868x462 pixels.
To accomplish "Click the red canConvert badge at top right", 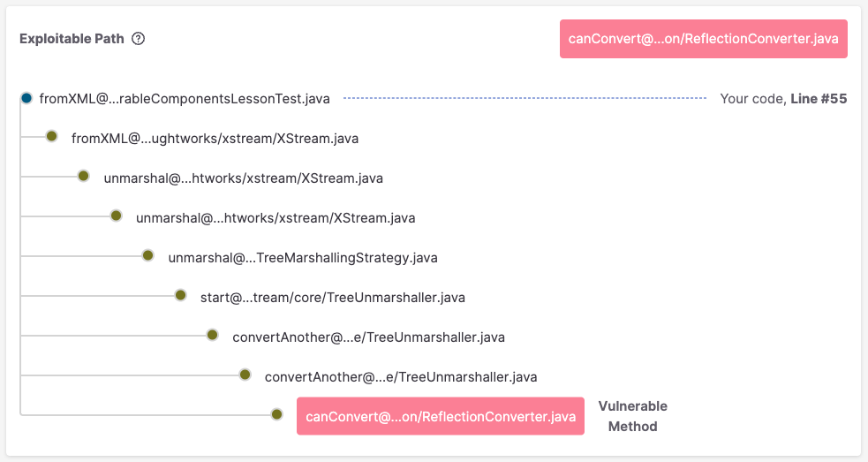I will (x=703, y=39).
